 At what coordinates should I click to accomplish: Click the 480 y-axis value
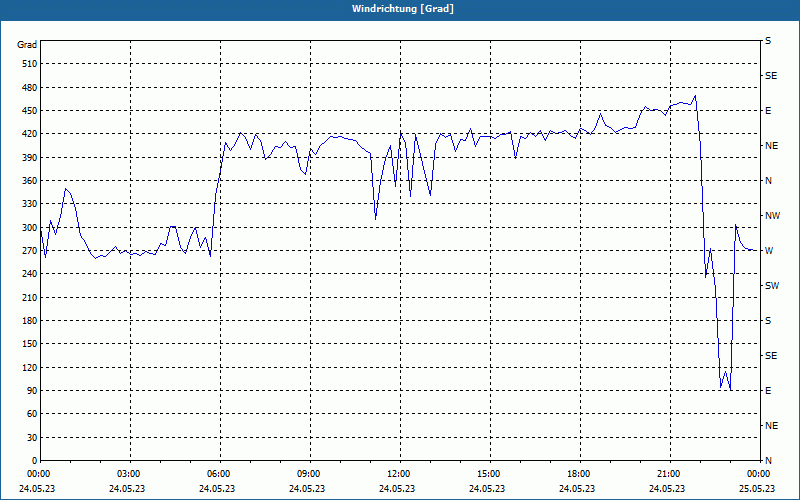tap(30, 88)
